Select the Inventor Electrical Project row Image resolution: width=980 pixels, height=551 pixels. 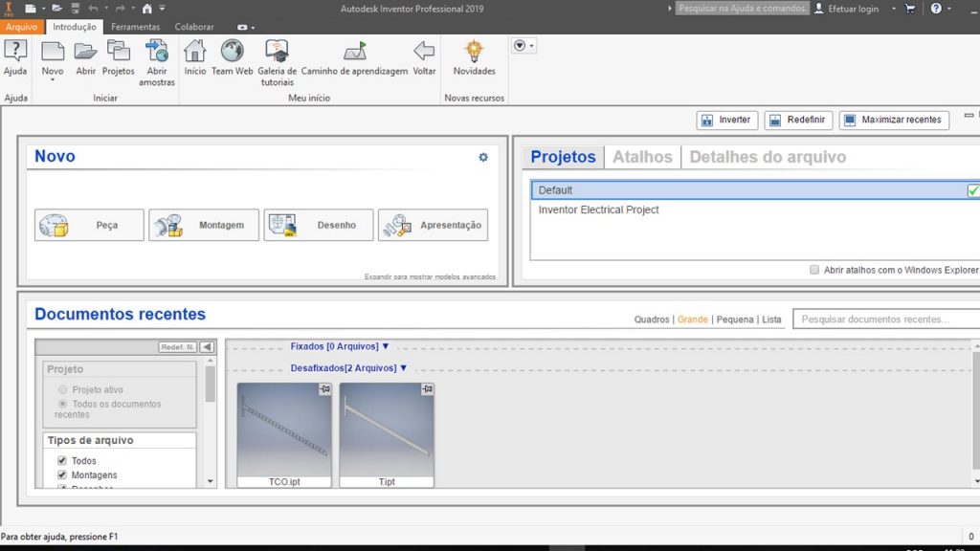pyautogui.click(x=755, y=209)
